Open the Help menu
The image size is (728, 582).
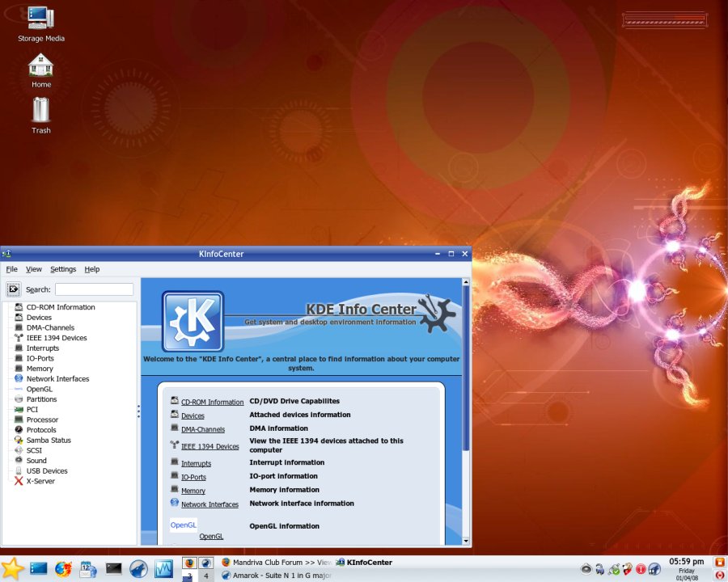(92, 269)
